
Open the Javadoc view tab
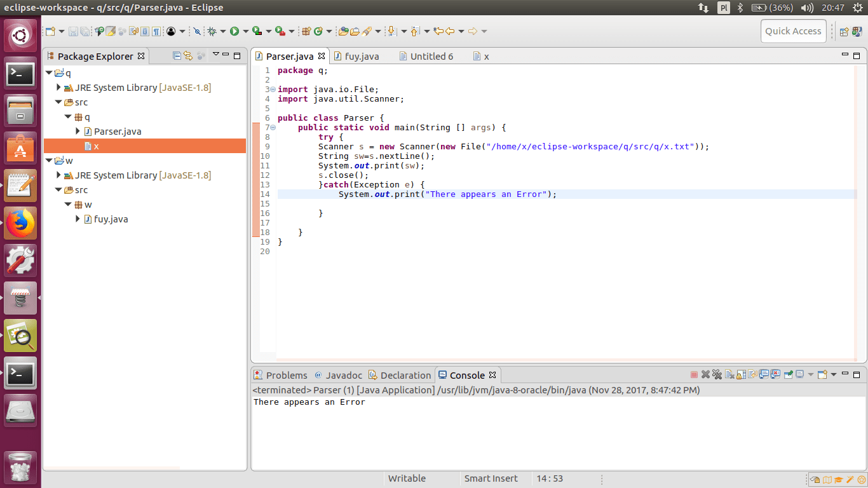tap(339, 375)
